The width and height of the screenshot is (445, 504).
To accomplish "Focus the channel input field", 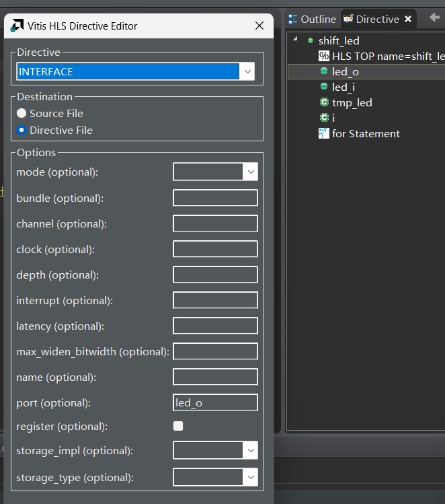I will point(215,223).
